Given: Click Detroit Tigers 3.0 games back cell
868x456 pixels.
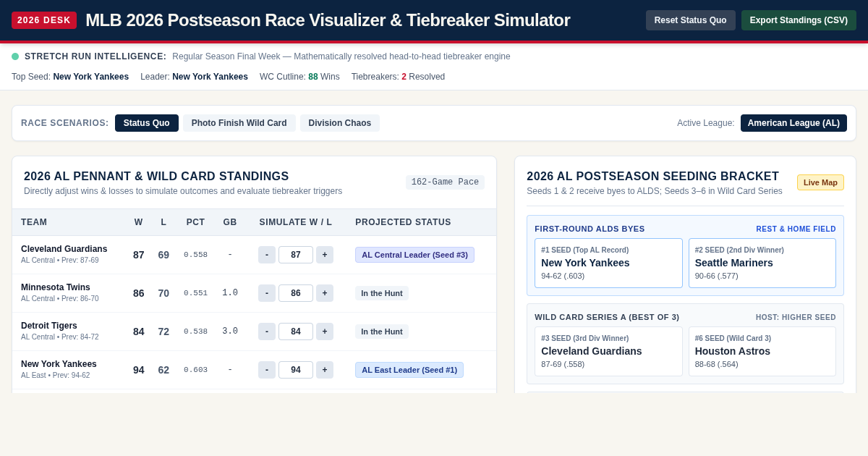Looking at the screenshot, I should click(230, 332).
